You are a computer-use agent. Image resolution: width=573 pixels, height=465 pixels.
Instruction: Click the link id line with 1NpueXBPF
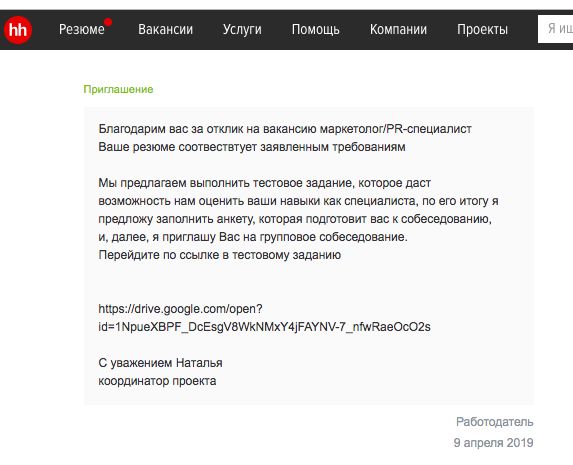[264, 327]
